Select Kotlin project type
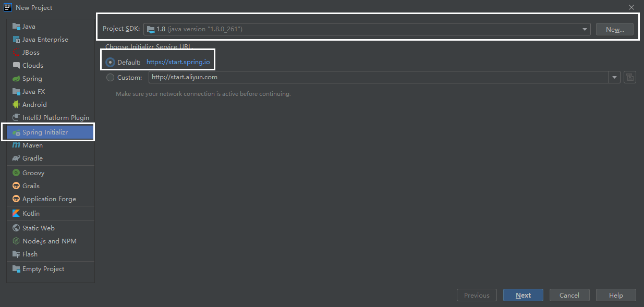 pos(51,214)
